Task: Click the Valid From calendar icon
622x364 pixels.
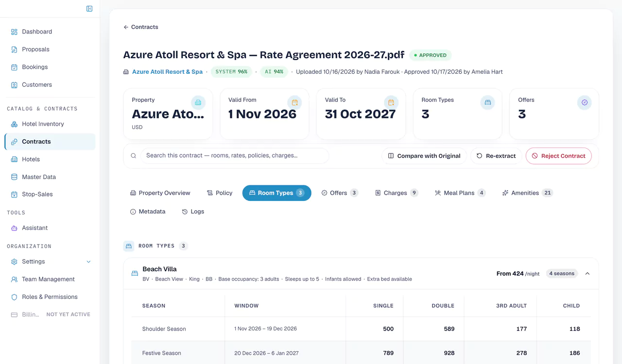Action: click(x=294, y=102)
